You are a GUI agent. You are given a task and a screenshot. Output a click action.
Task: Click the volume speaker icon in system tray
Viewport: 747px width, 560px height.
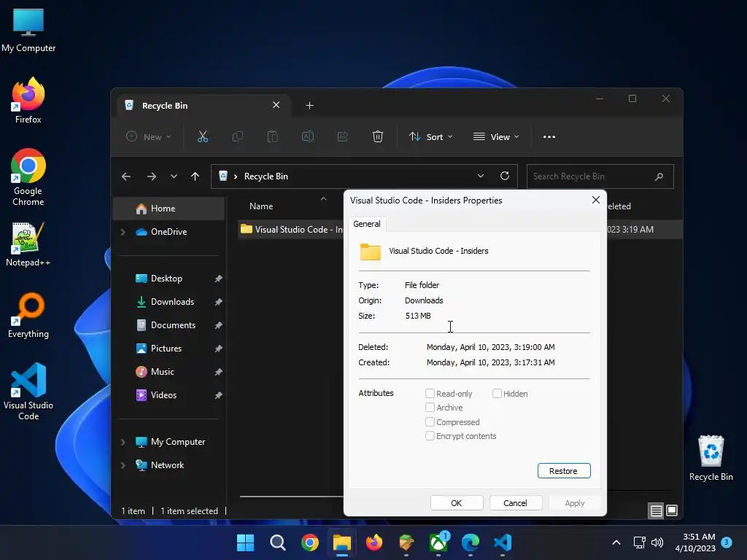657,542
